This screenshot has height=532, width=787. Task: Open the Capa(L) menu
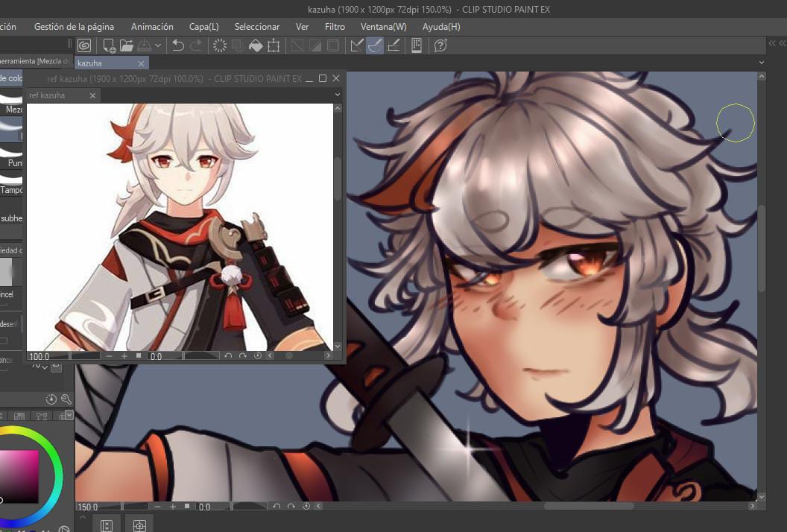tap(203, 27)
